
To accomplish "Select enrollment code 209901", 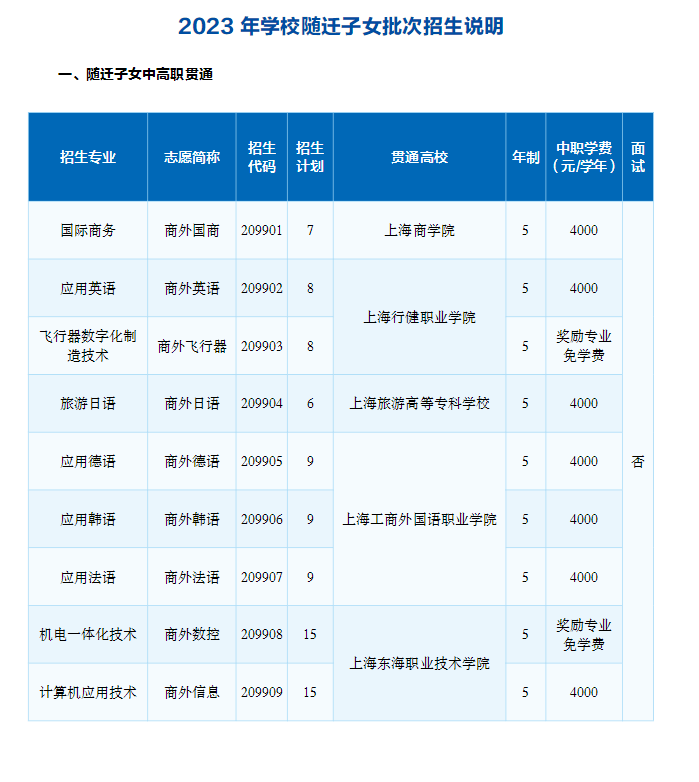I will click(262, 230).
